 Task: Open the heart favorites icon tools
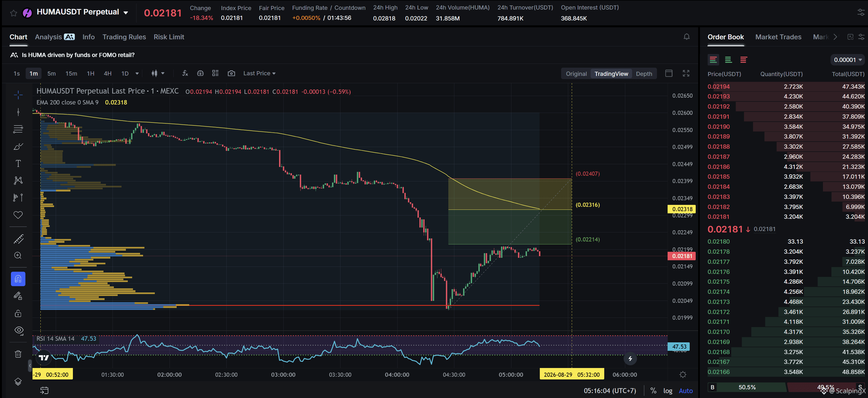pos(18,215)
